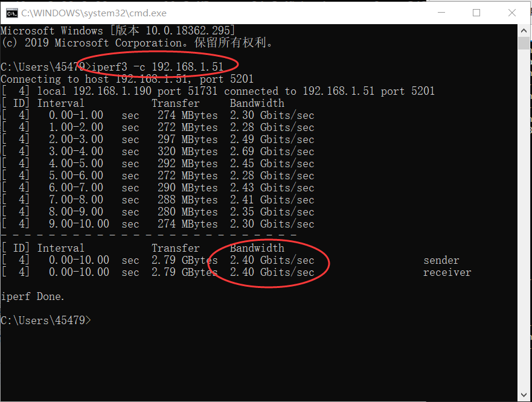The height and width of the screenshot is (402, 532).
Task: Click the 5.00-6.00 interval value
Action: 76,176
